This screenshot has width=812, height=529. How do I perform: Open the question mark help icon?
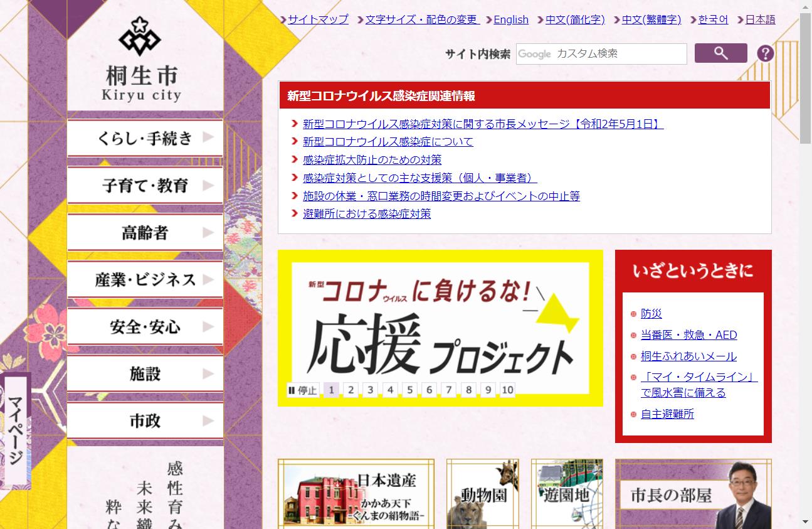click(x=765, y=53)
